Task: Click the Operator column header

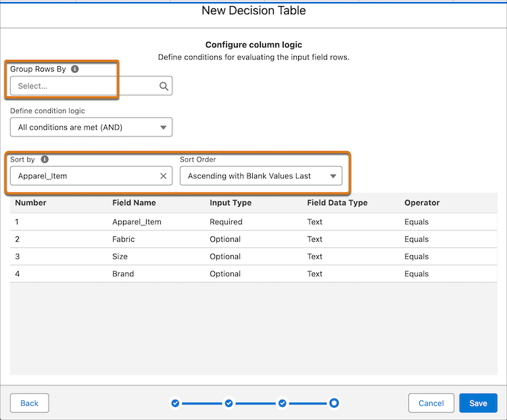Action: point(422,203)
